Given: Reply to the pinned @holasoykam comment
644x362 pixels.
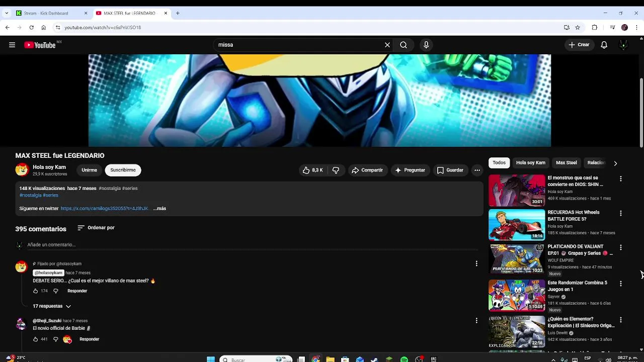Looking at the screenshot, I should (x=77, y=291).
